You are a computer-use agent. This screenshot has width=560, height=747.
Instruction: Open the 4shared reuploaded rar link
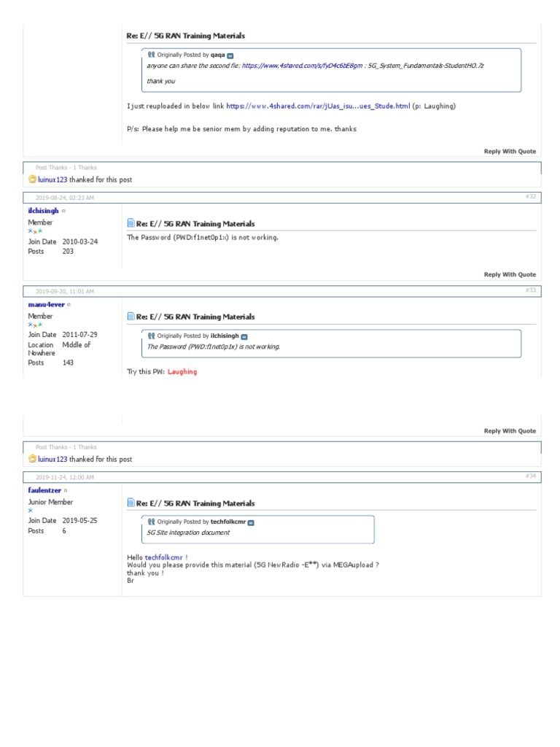pos(318,107)
